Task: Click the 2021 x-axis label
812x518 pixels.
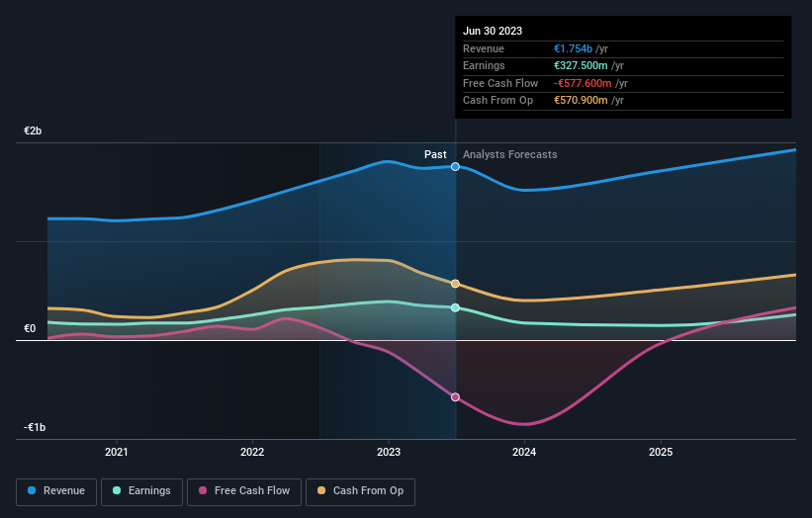Action: (117, 453)
